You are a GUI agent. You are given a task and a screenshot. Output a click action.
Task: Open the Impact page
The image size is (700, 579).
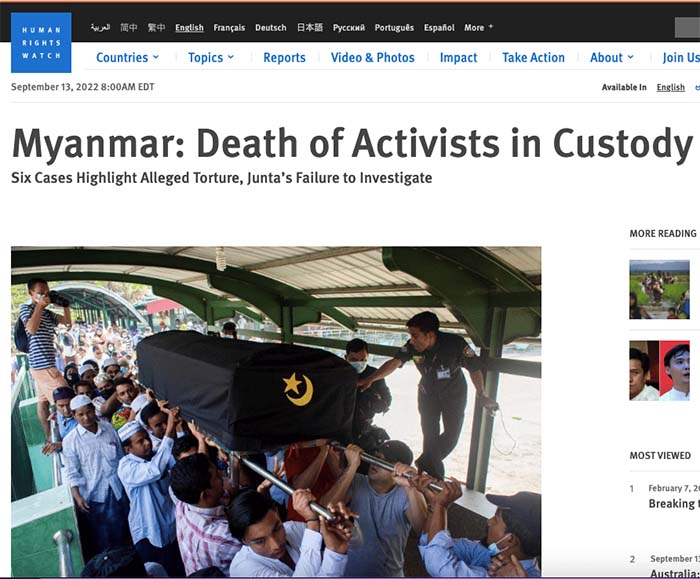[x=458, y=58]
